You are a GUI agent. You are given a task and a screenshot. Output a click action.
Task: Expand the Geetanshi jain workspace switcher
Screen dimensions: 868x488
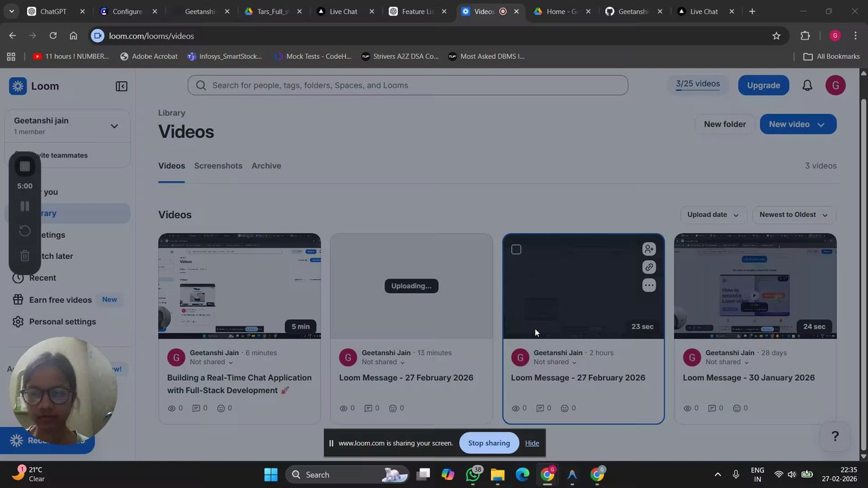(114, 126)
